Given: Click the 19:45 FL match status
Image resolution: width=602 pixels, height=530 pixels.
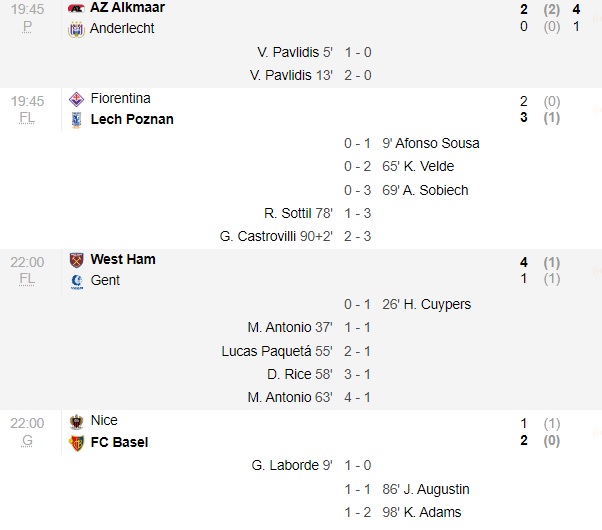Looking at the screenshot, I should [27, 109].
